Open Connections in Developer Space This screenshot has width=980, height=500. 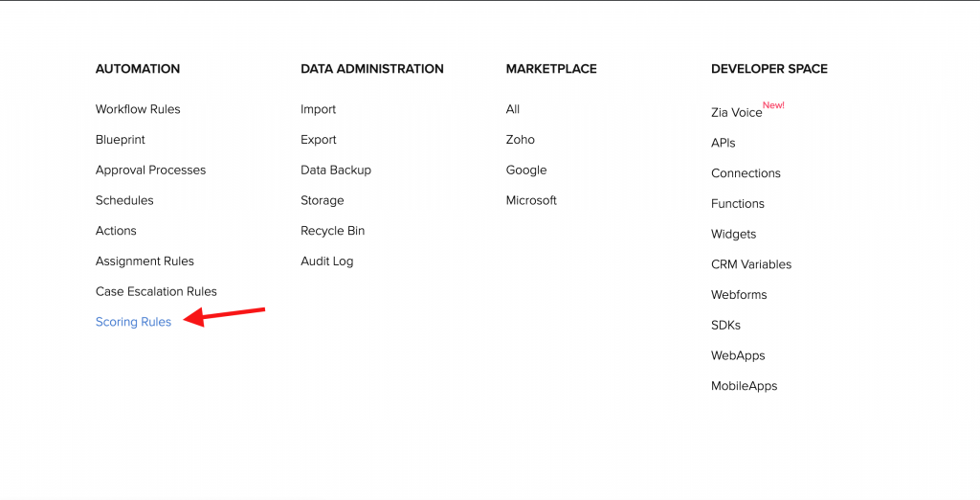(746, 173)
